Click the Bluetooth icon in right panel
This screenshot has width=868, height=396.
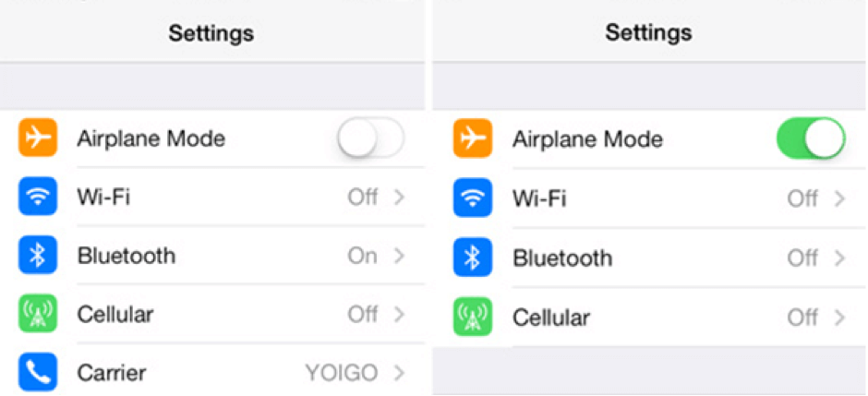(x=473, y=258)
